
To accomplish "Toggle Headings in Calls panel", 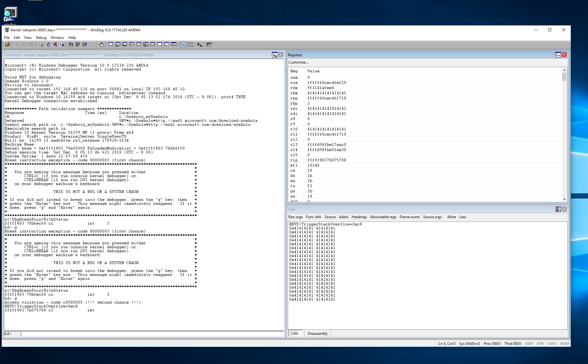I will [359, 217].
